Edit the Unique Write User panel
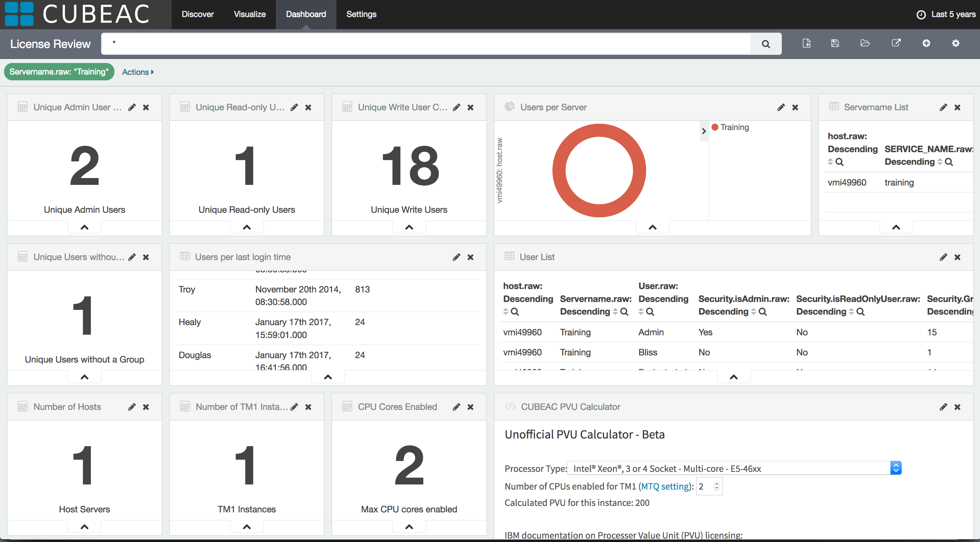Image resolution: width=980 pixels, height=542 pixels. pos(456,107)
